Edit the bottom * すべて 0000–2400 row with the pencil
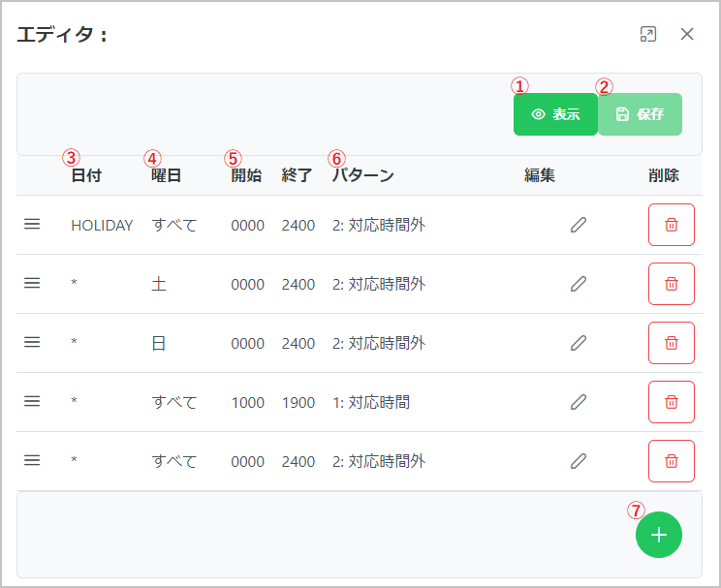Screen dimensions: 721x588 (579, 461)
